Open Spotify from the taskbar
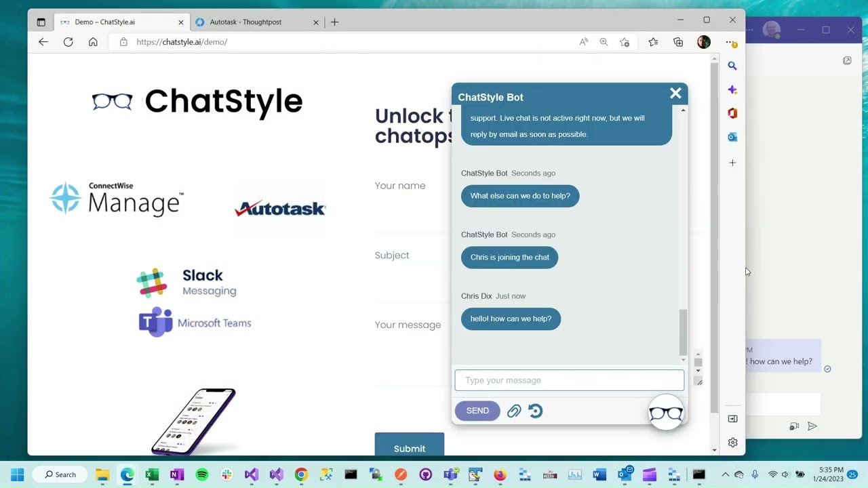Screen dimensions: 868x488 coord(202,474)
